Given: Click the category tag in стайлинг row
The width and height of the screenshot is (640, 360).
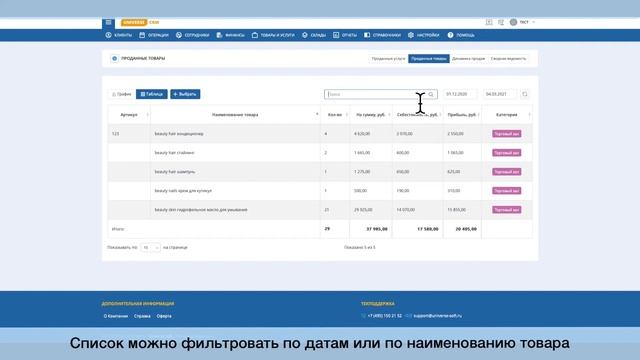Looking at the screenshot, I should [x=507, y=153].
